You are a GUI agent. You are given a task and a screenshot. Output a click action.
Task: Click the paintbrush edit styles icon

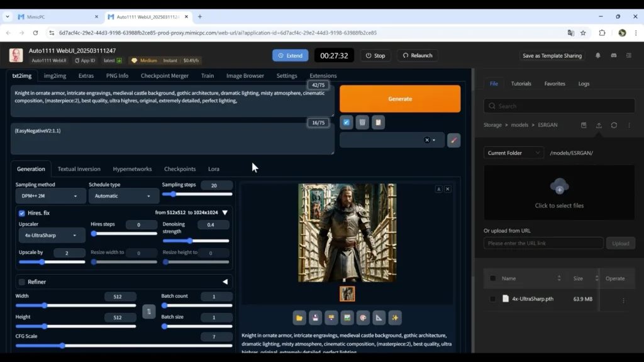[453, 140]
